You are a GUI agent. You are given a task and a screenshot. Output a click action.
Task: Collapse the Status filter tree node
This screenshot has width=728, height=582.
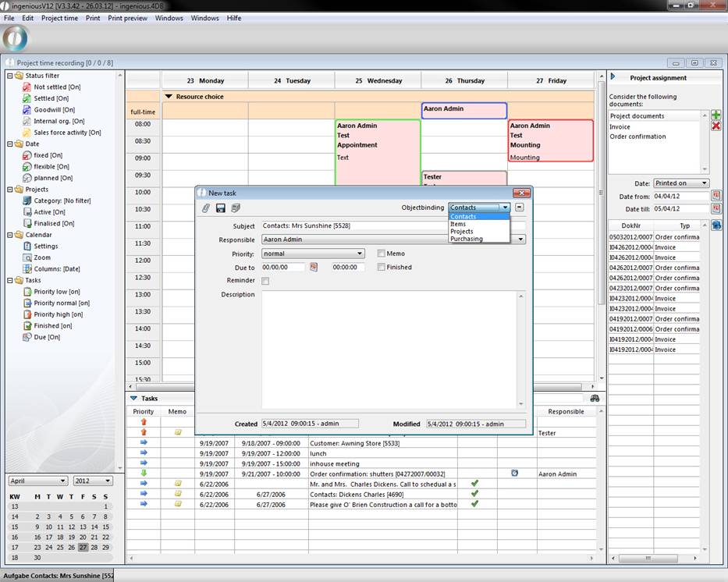coord(9,76)
